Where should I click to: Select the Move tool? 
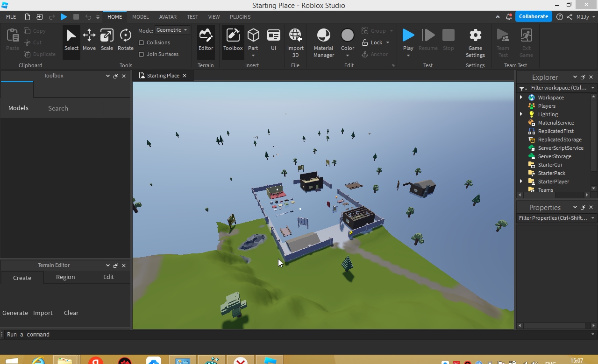click(89, 40)
